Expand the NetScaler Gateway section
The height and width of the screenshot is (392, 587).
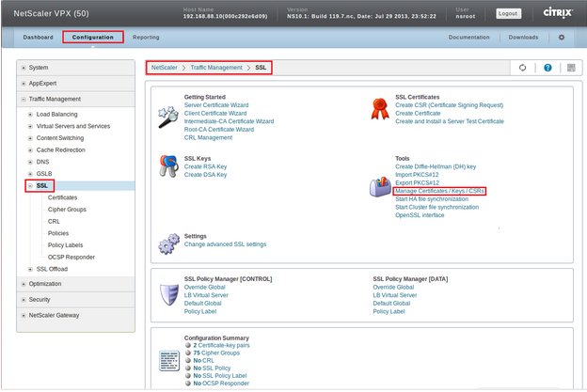pyautogui.click(x=24, y=315)
